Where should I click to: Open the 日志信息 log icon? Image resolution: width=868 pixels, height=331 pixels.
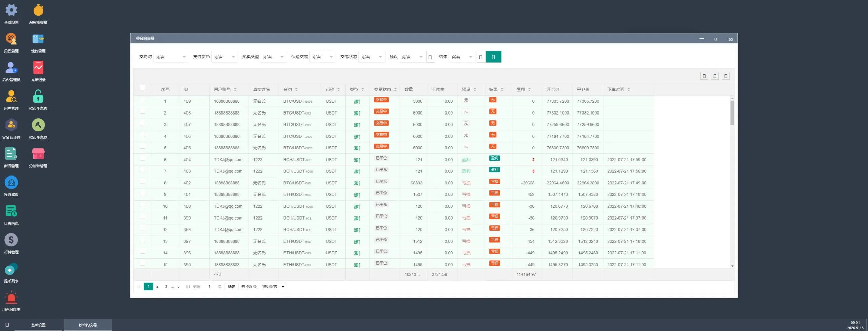click(x=11, y=211)
